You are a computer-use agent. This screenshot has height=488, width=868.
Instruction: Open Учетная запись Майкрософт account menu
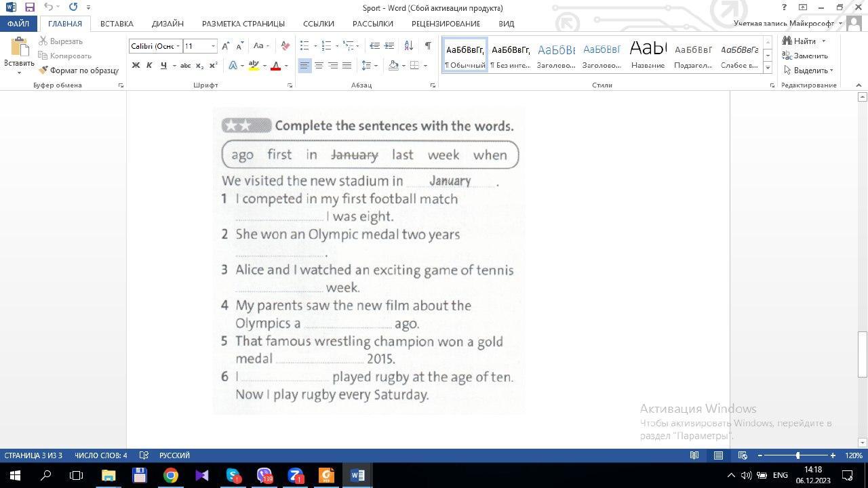click(x=788, y=23)
